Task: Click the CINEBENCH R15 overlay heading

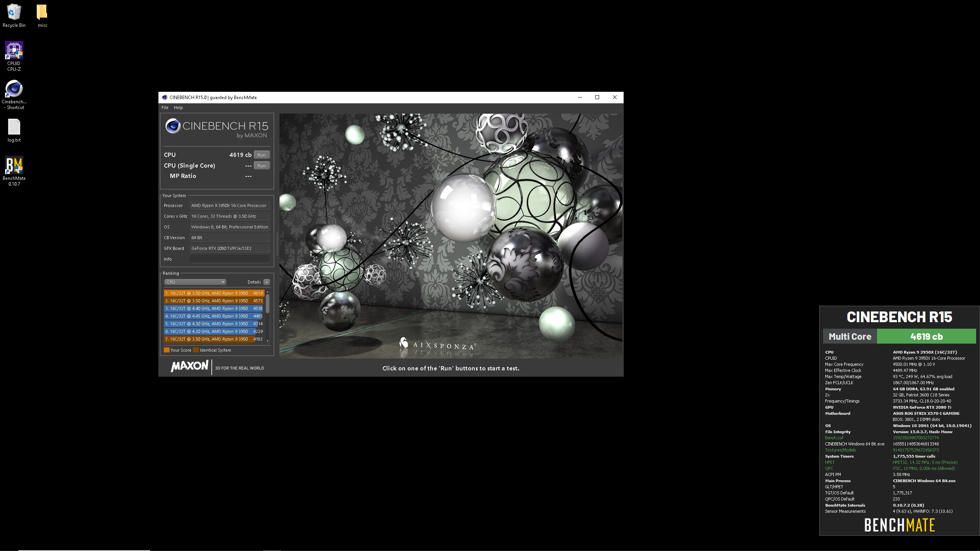Action: pyautogui.click(x=899, y=317)
